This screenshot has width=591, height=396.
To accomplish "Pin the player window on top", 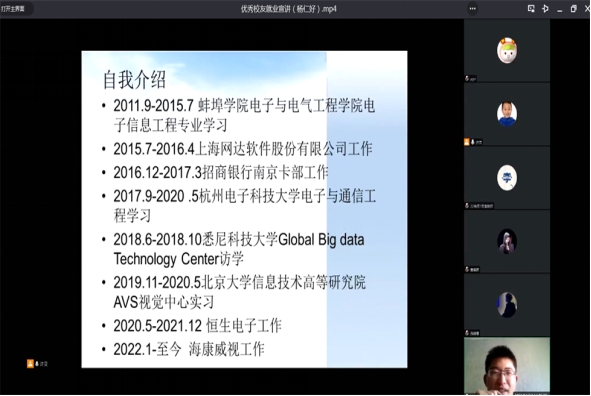I will (x=545, y=8).
